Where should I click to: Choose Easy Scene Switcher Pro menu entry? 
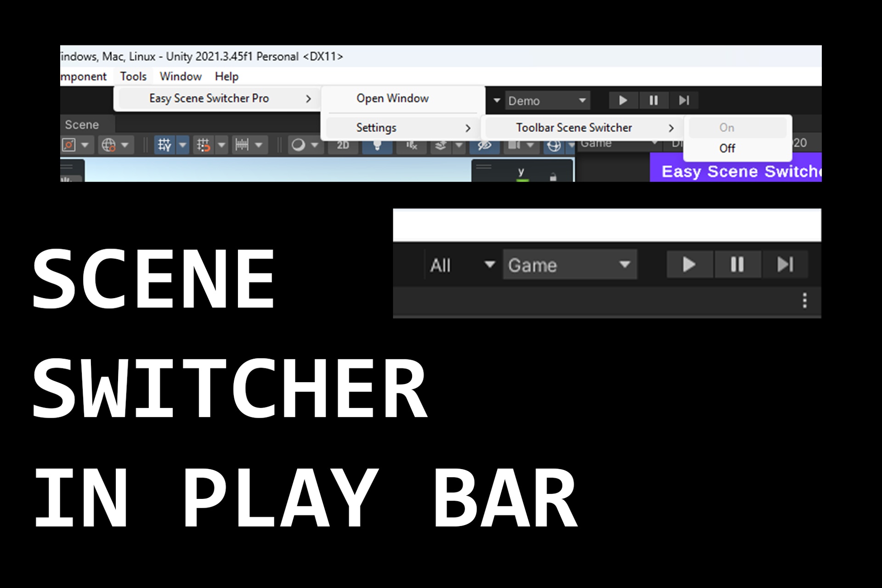(x=217, y=98)
